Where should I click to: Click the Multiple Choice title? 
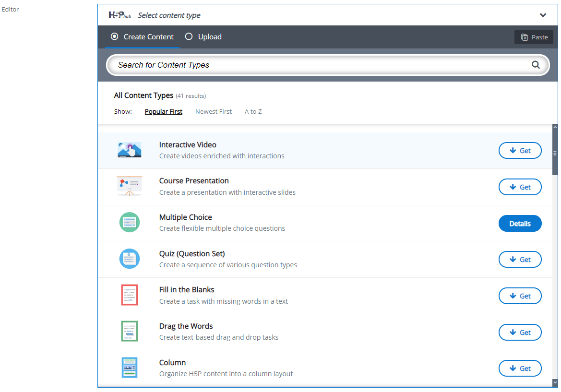coord(185,217)
